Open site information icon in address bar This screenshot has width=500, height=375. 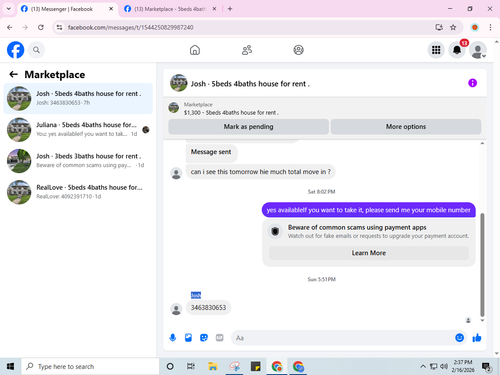59,27
